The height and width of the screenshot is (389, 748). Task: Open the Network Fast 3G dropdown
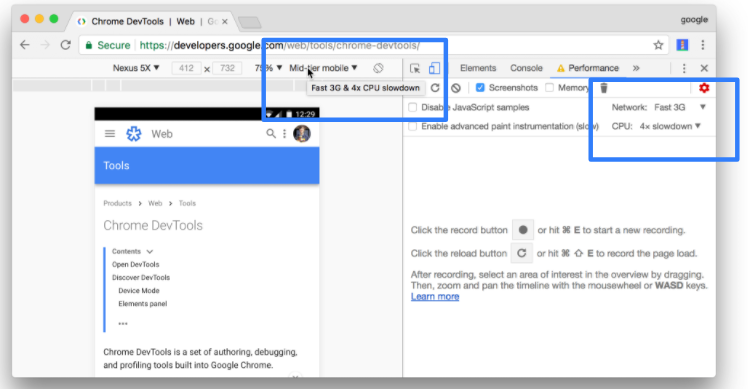point(680,107)
